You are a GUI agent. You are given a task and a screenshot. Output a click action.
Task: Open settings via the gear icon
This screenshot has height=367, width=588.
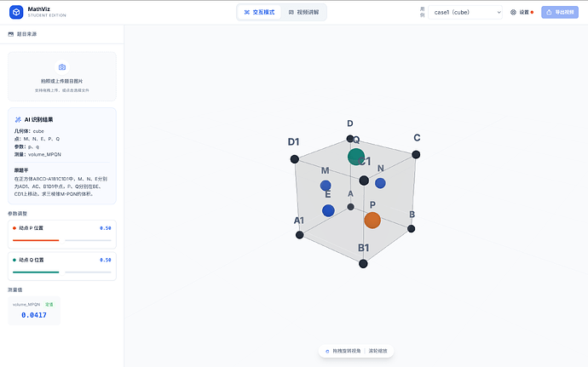coord(513,13)
